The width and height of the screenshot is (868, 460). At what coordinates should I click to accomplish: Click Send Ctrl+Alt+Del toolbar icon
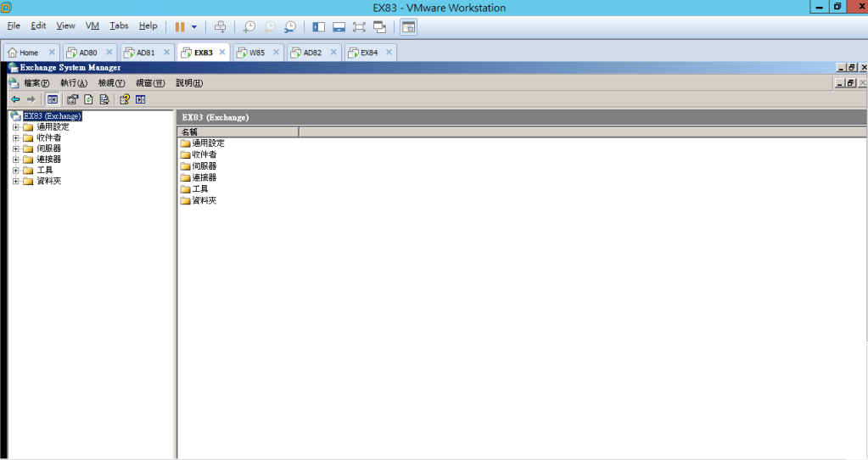pos(221,27)
